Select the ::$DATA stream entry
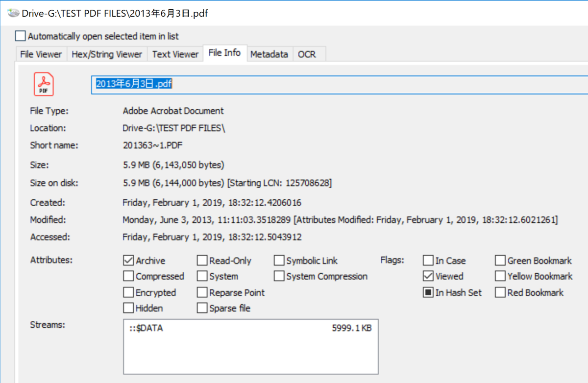 pos(250,328)
